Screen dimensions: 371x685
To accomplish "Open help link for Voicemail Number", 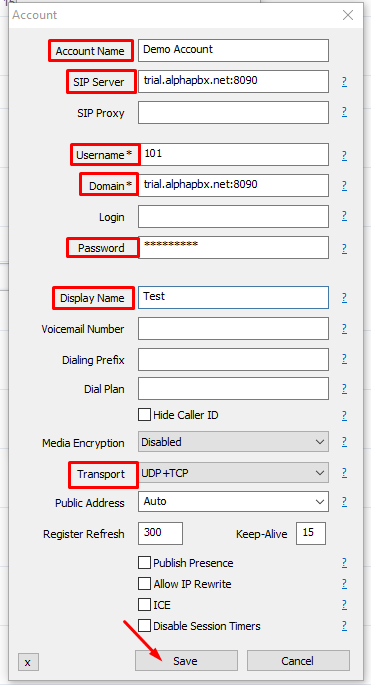I will click(344, 329).
